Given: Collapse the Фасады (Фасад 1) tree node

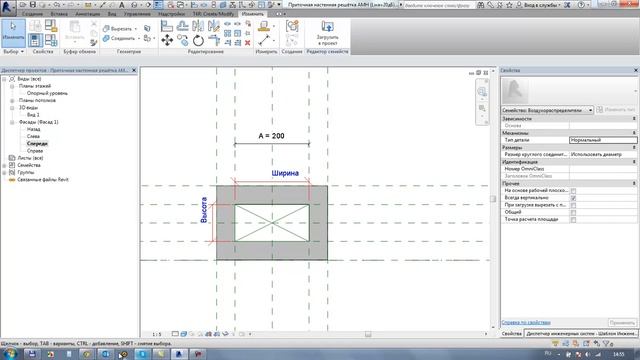Looking at the screenshot, I should click(12, 122).
